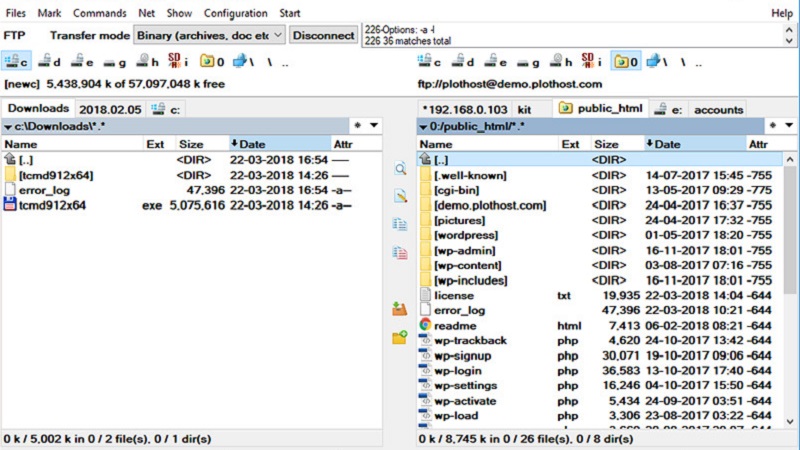Select drive h in left drive bar
The width and height of the screenshot is (800, 450).
tap(146, 62)
